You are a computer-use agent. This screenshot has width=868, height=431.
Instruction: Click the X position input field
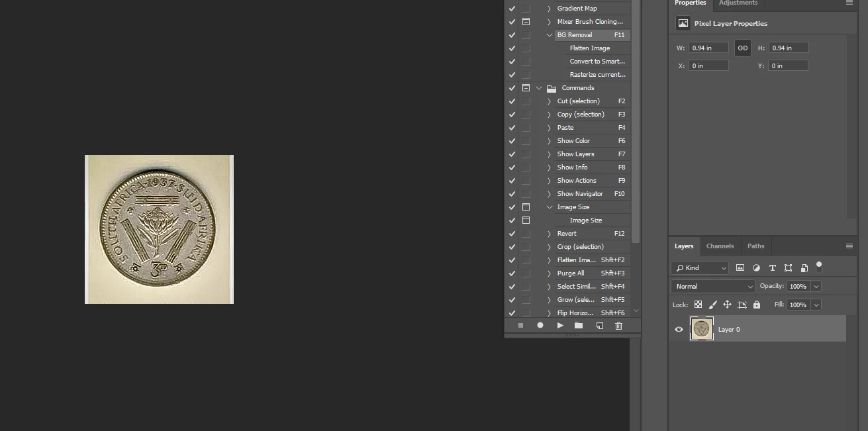pos(708,66)
